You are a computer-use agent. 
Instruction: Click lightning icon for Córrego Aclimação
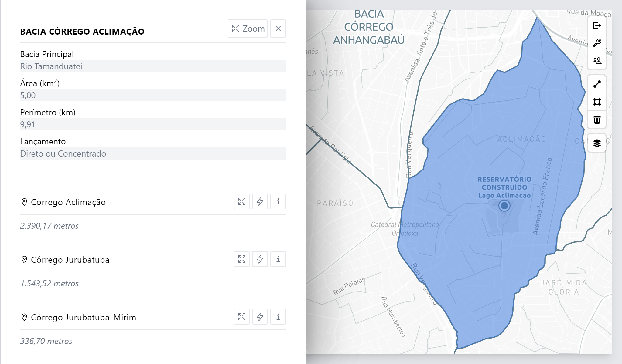[x=260, y=201]
